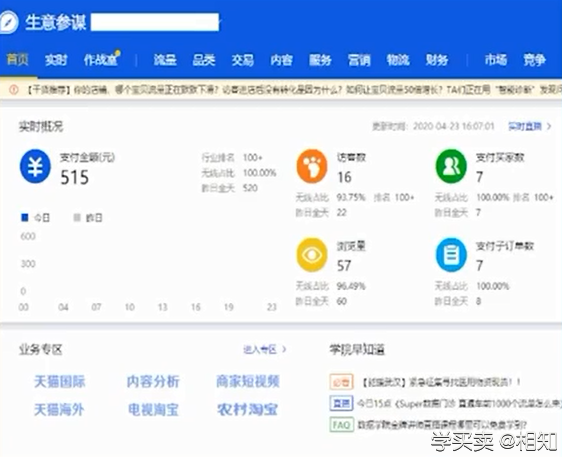Click the 进入专区 link
Image resolution: width=562 pixels, height=457 pixels.
pos(260,349)
